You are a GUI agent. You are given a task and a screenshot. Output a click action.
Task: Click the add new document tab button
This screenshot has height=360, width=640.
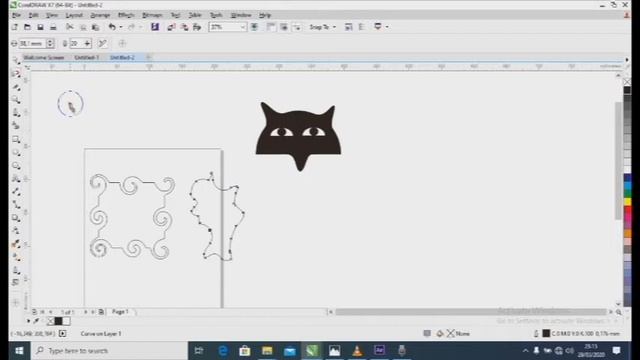click(149, 58)
